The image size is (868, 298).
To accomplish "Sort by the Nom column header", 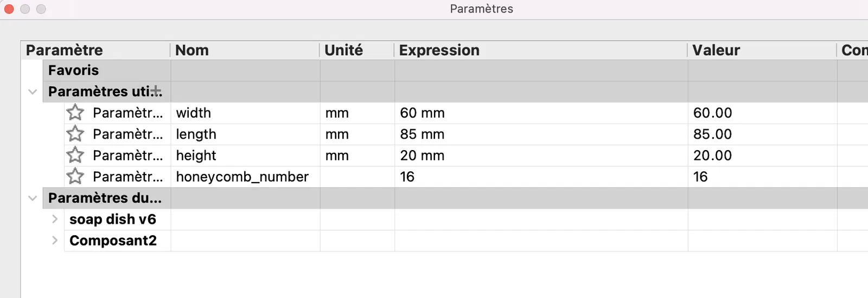I will [192, 50].
